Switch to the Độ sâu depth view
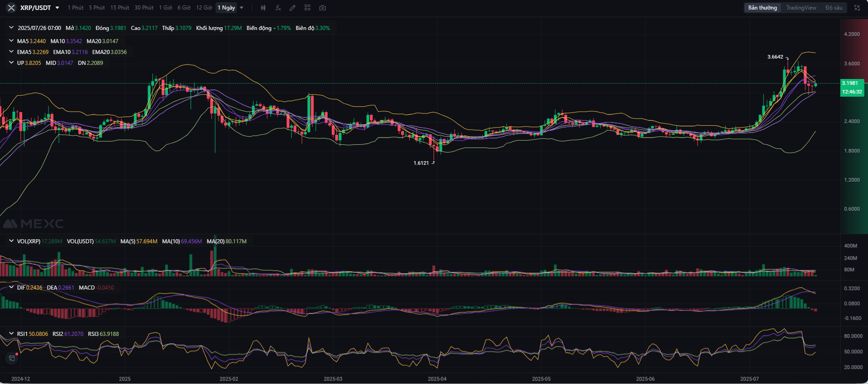Viewport: 868px width, 384px height. [x=834, y=8]
